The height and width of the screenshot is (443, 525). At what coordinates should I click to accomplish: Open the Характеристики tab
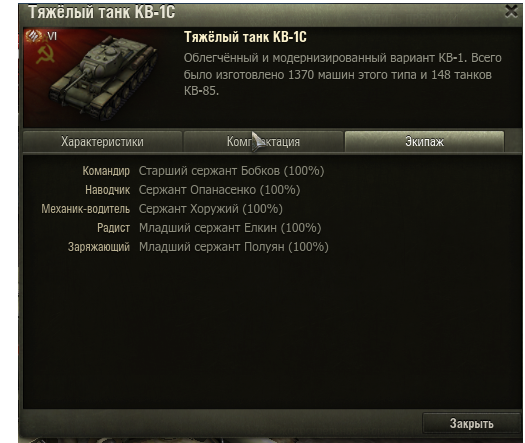102,142
